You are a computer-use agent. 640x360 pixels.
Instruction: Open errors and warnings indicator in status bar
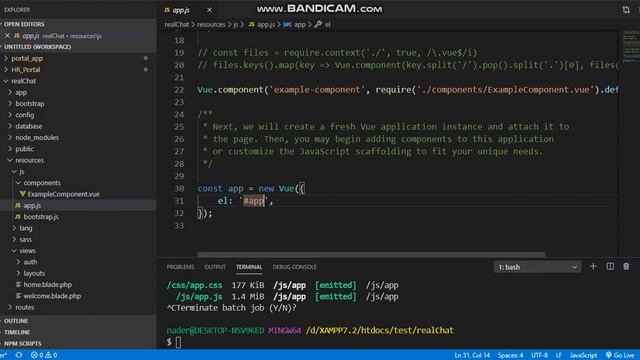[44, 355]
